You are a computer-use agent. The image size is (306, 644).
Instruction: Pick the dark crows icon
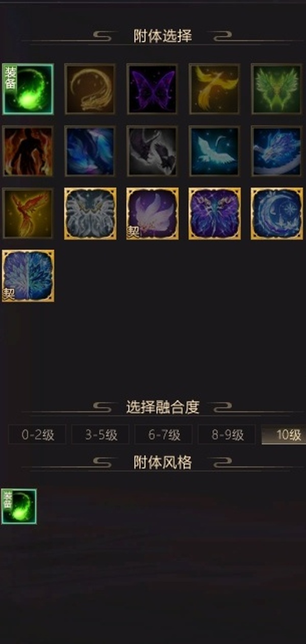coord(152,151)
